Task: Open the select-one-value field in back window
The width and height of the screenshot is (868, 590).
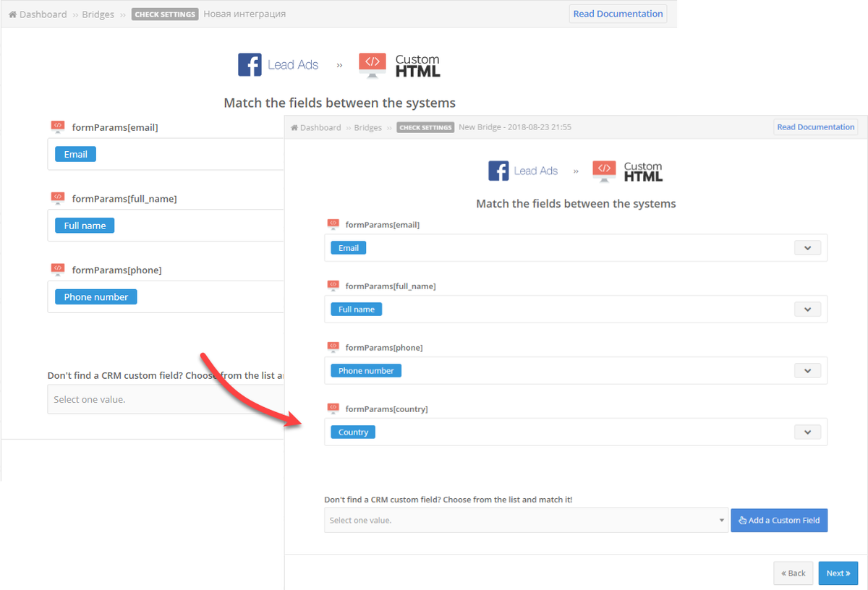Action: (166, 399)
